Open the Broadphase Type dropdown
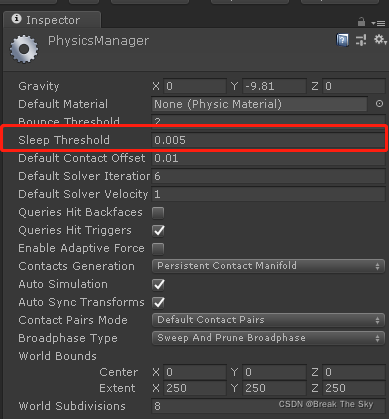Viewport: 389px width, 419px height. click(268, 338)
